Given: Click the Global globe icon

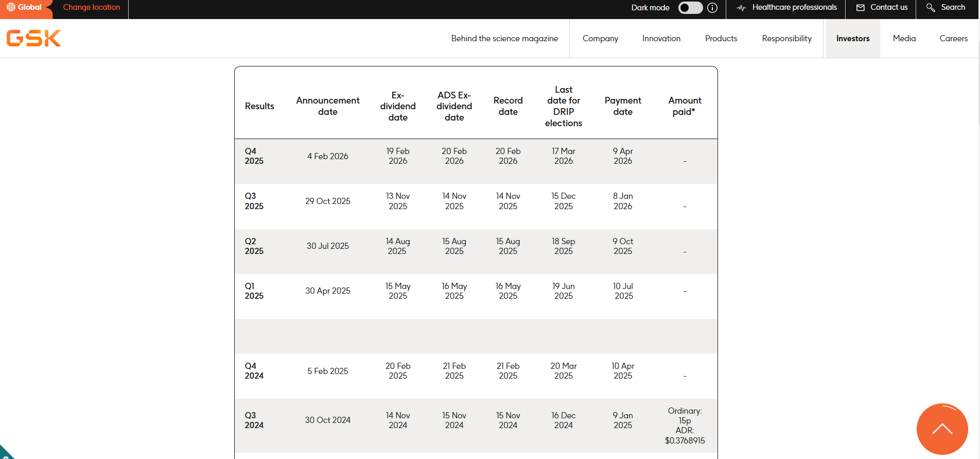Looking at the screenshot, I should point(11,7).
